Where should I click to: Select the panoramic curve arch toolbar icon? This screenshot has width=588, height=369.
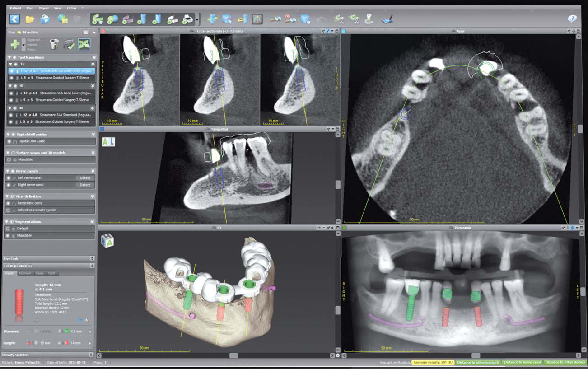pos(257,19)
